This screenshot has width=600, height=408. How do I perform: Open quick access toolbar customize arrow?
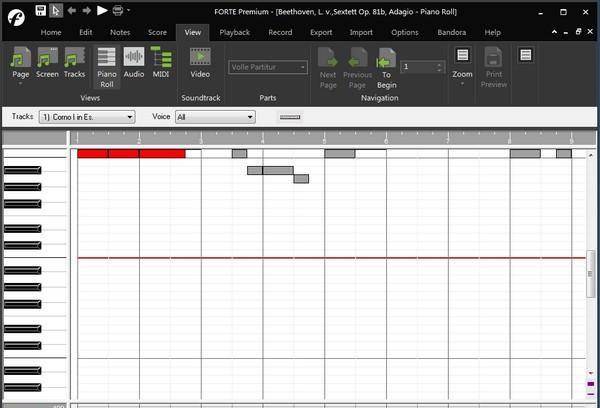coord(129,10)
